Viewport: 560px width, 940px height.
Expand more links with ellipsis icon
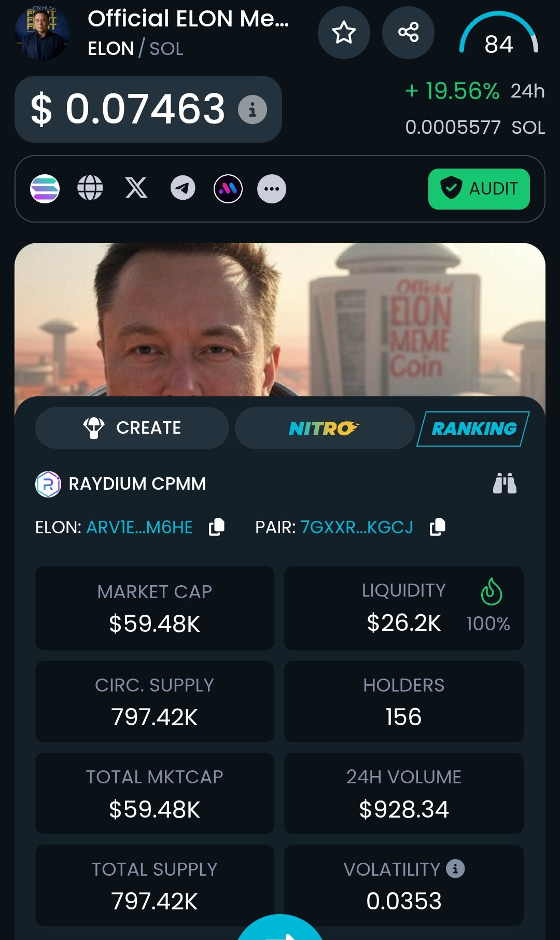pyautogui.click(x=272, y=189)
